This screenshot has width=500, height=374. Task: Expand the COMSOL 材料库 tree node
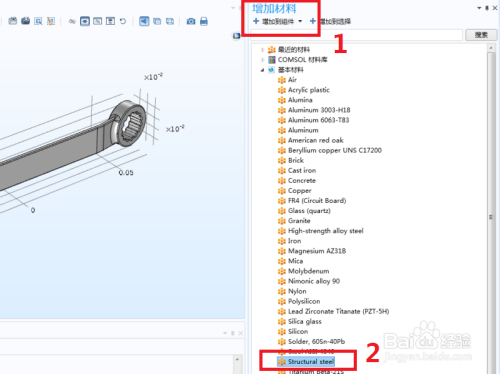click(263, 60)
